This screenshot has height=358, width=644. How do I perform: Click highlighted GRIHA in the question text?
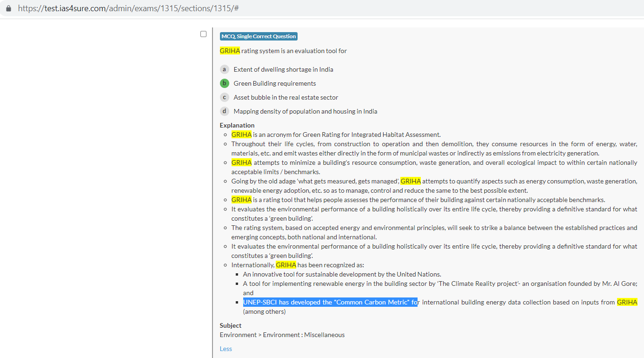(x=230, y=51)
